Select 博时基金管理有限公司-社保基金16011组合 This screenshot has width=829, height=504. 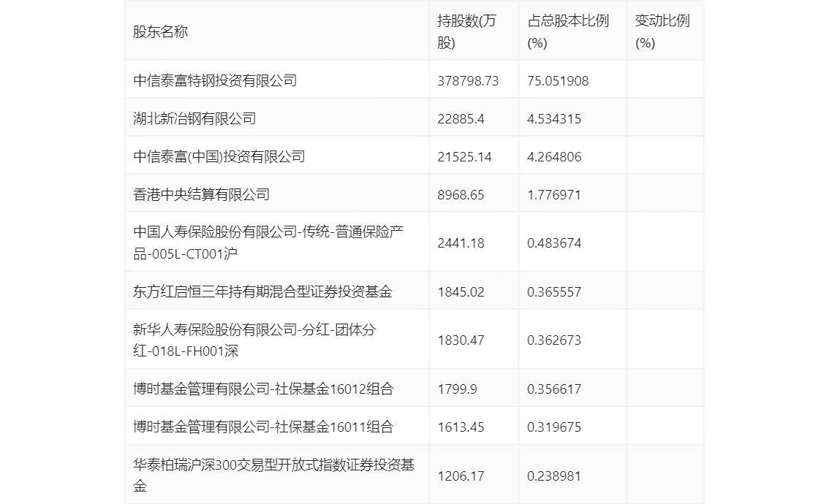point(263,427)
